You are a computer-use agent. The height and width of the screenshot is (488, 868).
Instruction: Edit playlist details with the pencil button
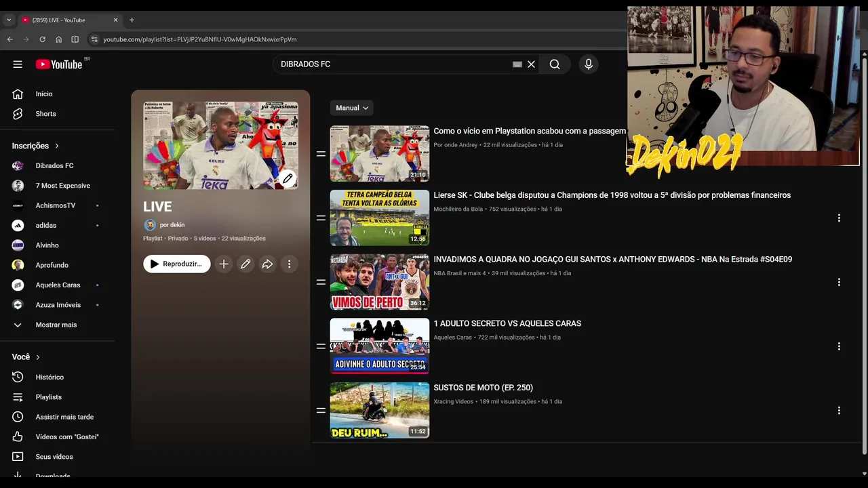point(245,264)
